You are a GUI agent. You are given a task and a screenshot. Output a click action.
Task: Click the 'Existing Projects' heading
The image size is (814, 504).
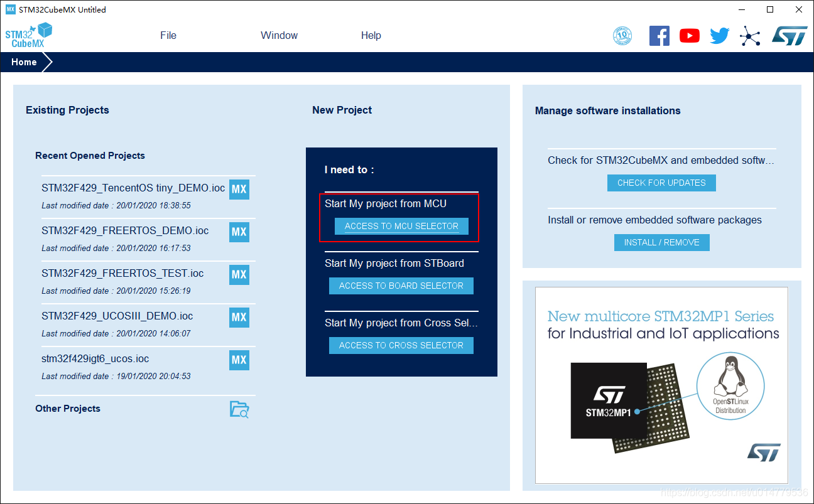point(67,110)
